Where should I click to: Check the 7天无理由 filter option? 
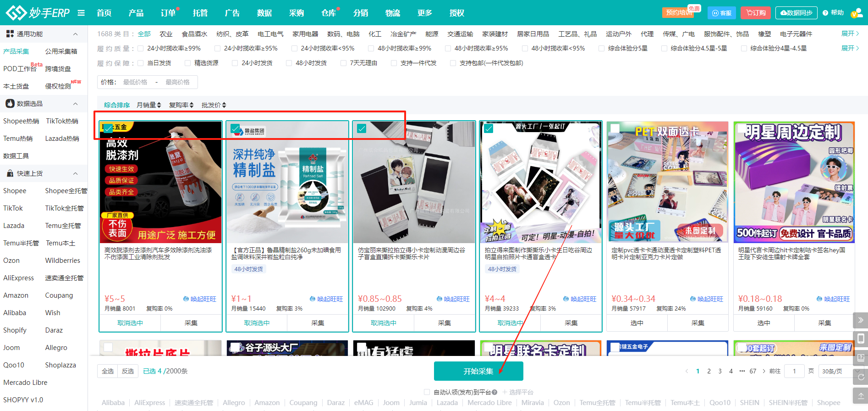(x=343, y=63)
